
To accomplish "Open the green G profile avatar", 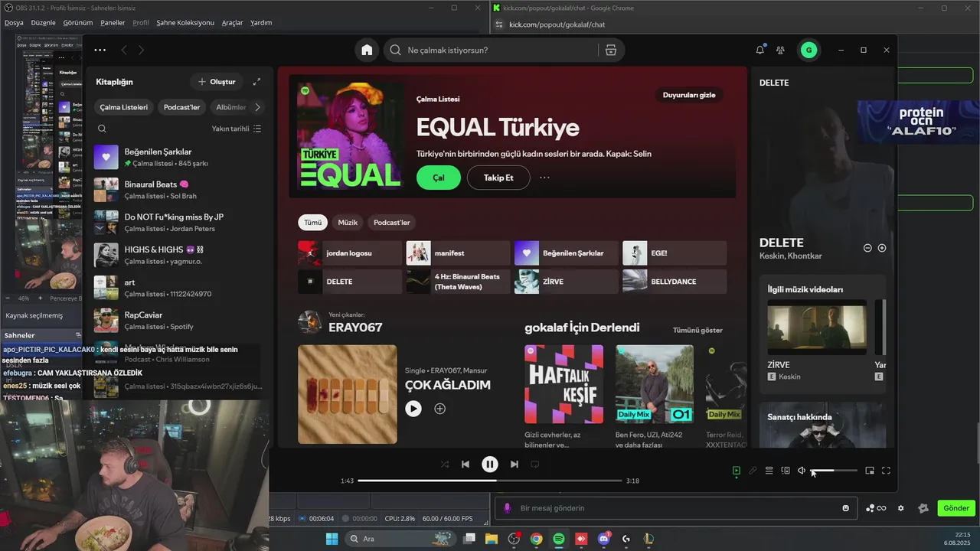I will coord(808,50).
